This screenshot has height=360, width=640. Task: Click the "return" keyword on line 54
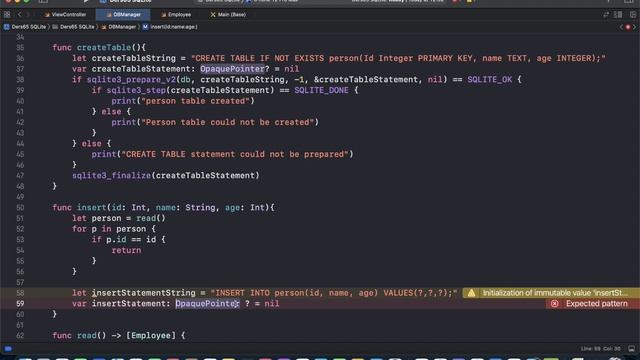pyautogui.click(x=126, y=250)
